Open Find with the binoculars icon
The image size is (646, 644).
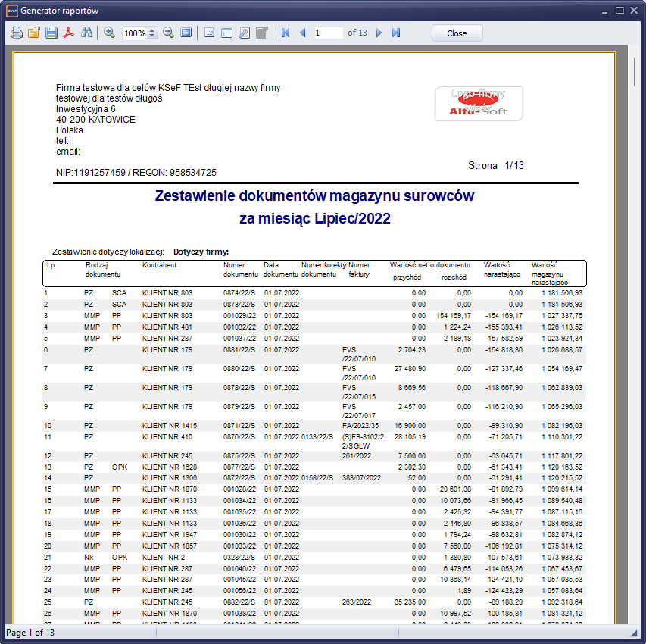(x=86, y=33)
